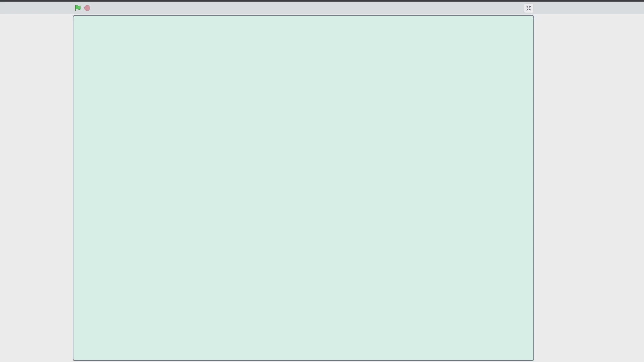Toggle stage size with the unfullscreen button
Viewport: 644px width, 362px height.
click(x=528, y=8)
